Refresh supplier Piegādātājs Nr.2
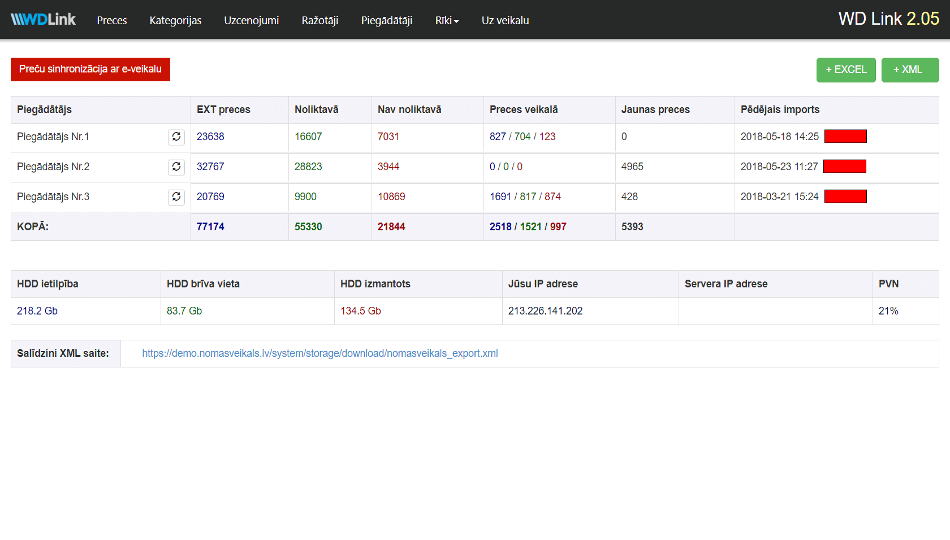Screen dimensions: 950x540 tap(176, 167)
